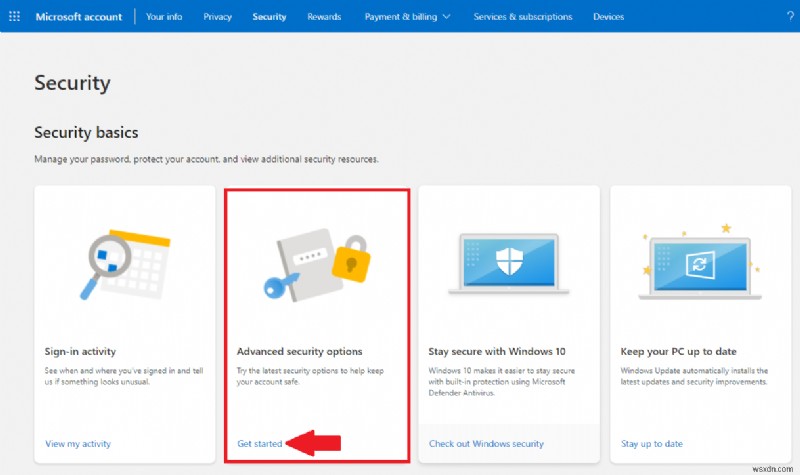Select the Security tab
The image size is (800, 475).
pos(269,16)
